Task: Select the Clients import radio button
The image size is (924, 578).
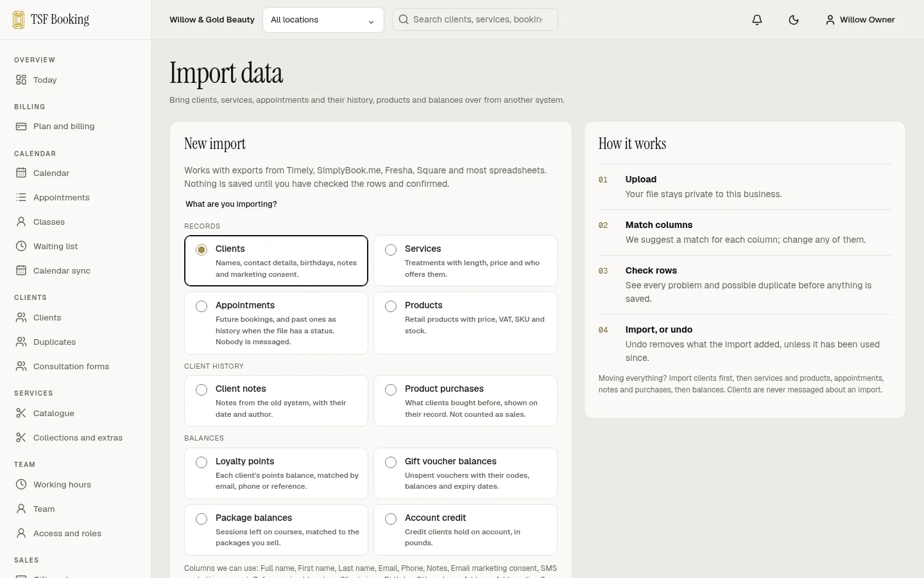Action: click(201, 250)
